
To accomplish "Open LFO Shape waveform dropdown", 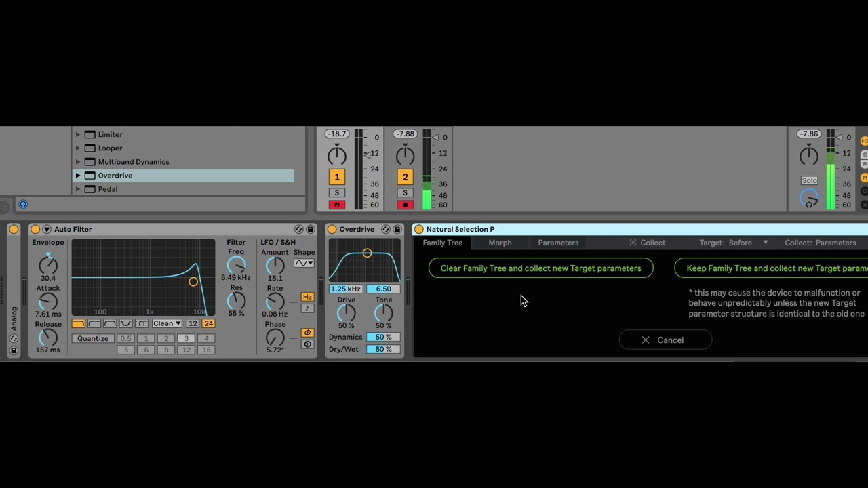I will (304, 263).
